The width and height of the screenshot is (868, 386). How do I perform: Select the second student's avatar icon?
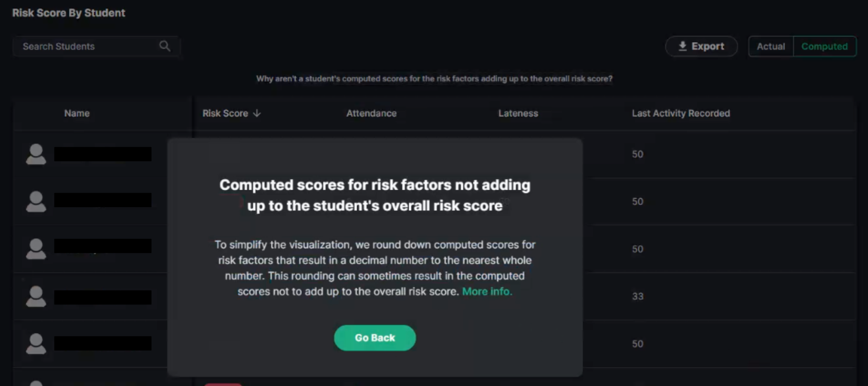pos(36,201)
